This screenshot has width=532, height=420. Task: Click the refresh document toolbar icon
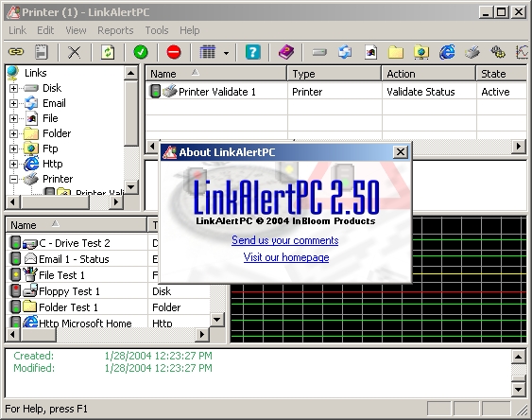coord(108,52)
